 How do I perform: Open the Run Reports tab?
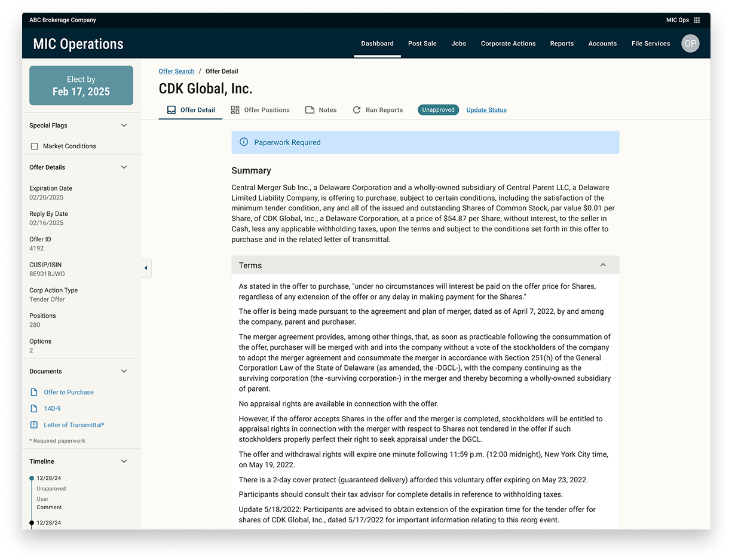[378, 110]
